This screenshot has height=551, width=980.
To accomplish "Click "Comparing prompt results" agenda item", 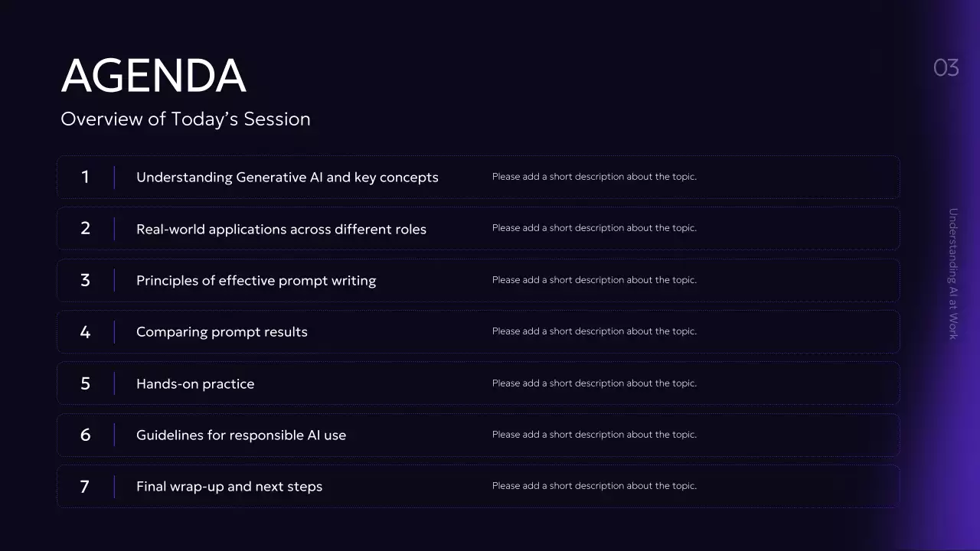I will pos(222,332).
